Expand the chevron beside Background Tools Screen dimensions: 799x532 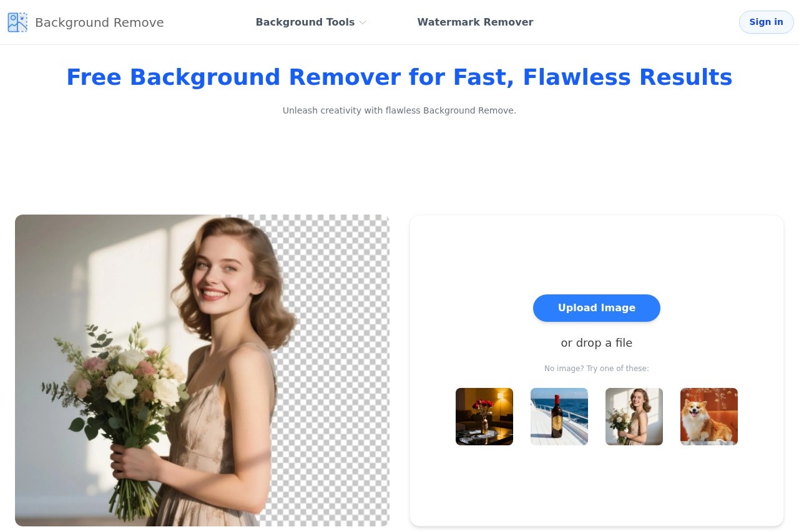click(x=363, y=22)
